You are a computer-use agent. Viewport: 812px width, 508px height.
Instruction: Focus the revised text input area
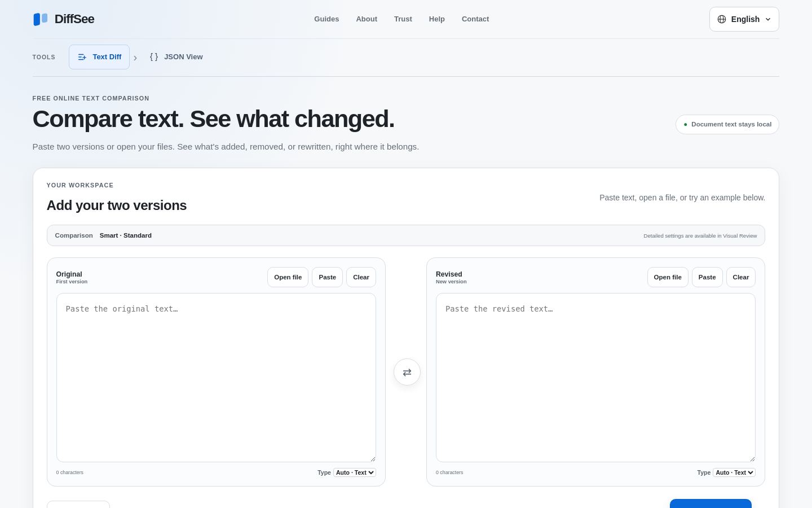[595, 378]
